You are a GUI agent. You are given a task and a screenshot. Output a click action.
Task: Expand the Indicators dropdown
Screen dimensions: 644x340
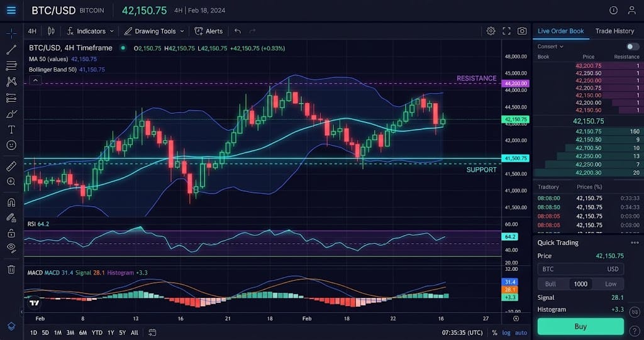(x=91, y=31)
